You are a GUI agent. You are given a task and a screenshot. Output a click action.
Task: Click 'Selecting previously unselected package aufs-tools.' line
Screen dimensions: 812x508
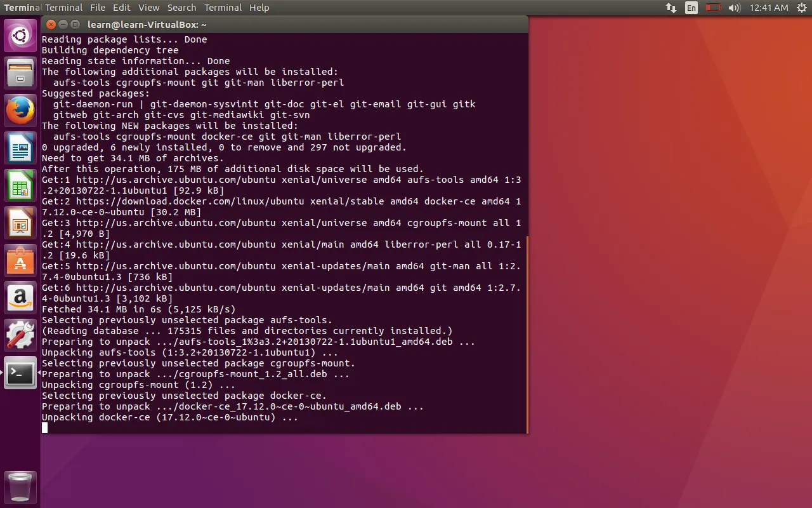[187, 320]
